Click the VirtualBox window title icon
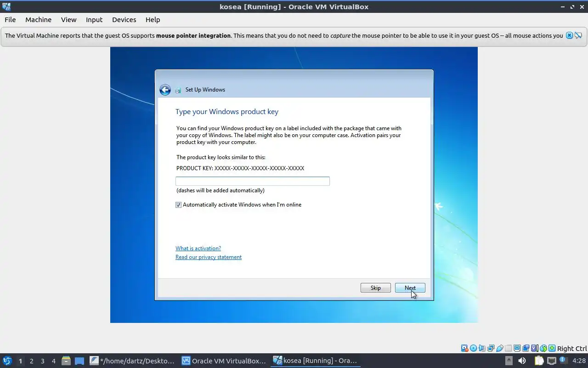This screenshot has width=588, height=368. (6, 6)
